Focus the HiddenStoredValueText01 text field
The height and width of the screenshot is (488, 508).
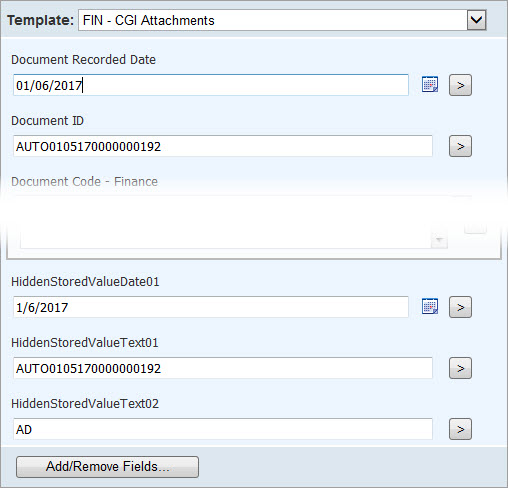[x=223, y=368]
